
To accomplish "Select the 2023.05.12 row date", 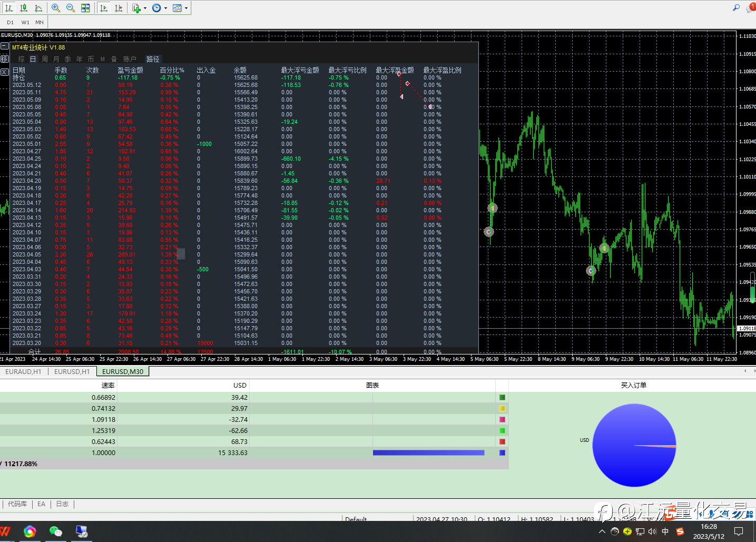I will (27, 85).
